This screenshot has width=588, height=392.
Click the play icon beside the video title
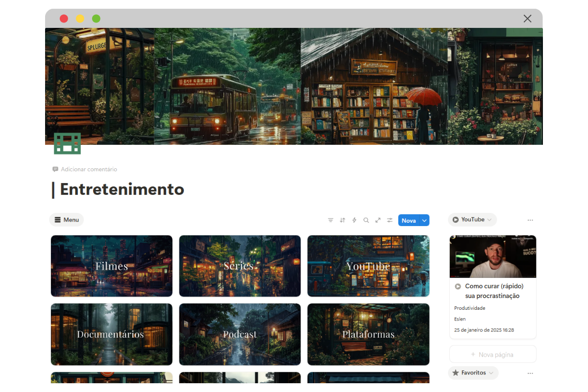coord(458,286)
